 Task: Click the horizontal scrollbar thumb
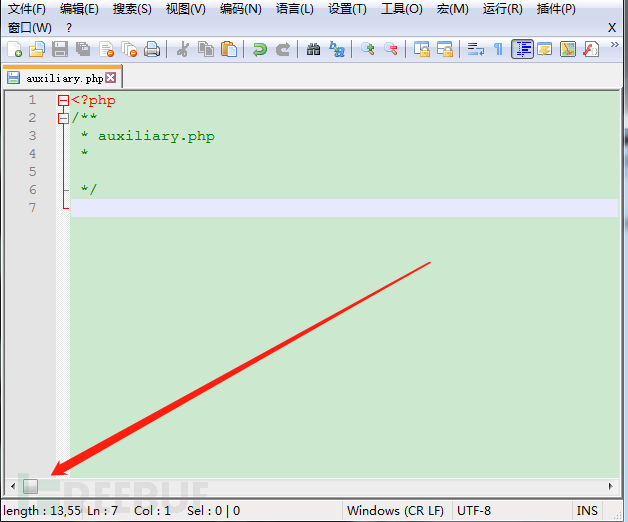[x=30, y=486]
